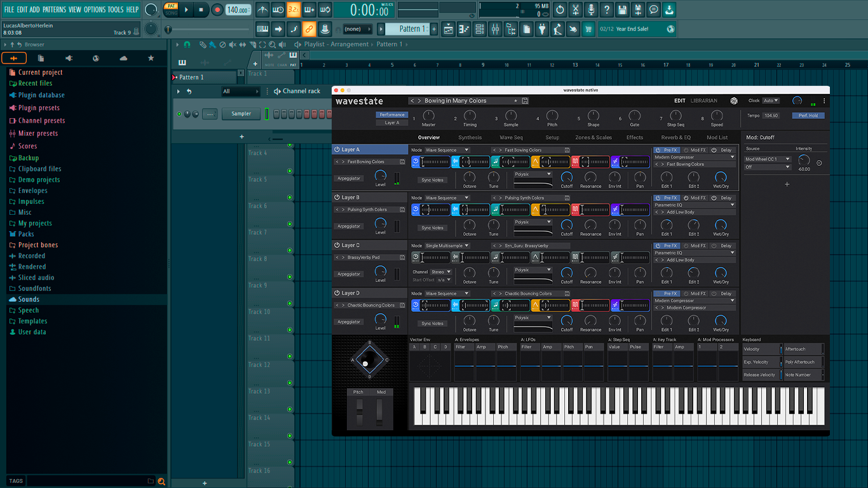
Task: Open the channel rack All filter dropdown
Action: 240,91
